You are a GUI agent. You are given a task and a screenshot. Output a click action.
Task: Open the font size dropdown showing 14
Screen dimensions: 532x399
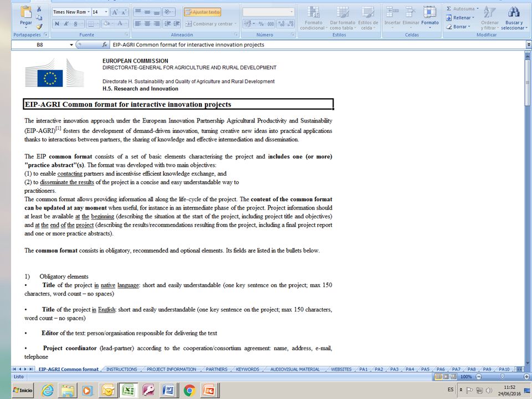[106, 12]
